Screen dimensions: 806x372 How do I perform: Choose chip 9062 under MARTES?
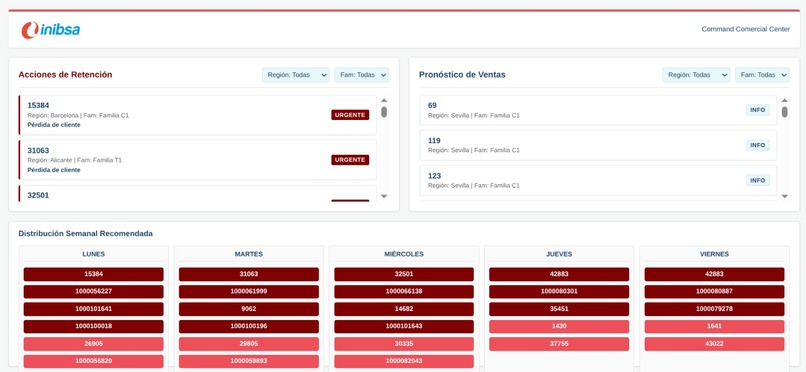tap(249, 309)
